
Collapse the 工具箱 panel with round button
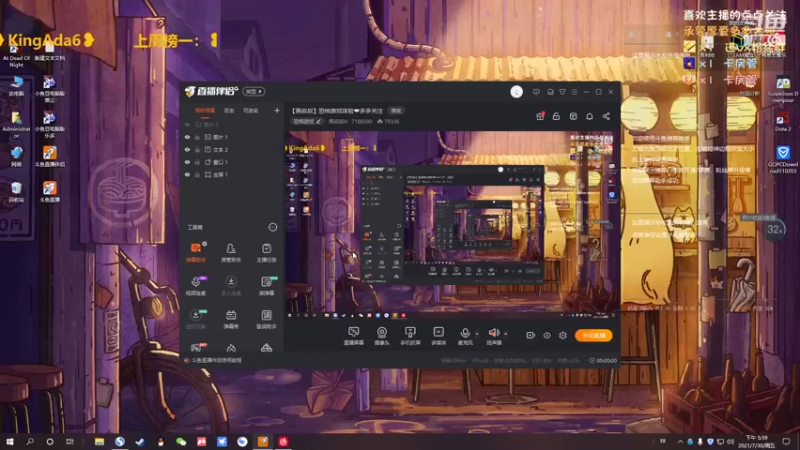click(x=273, y=227)
